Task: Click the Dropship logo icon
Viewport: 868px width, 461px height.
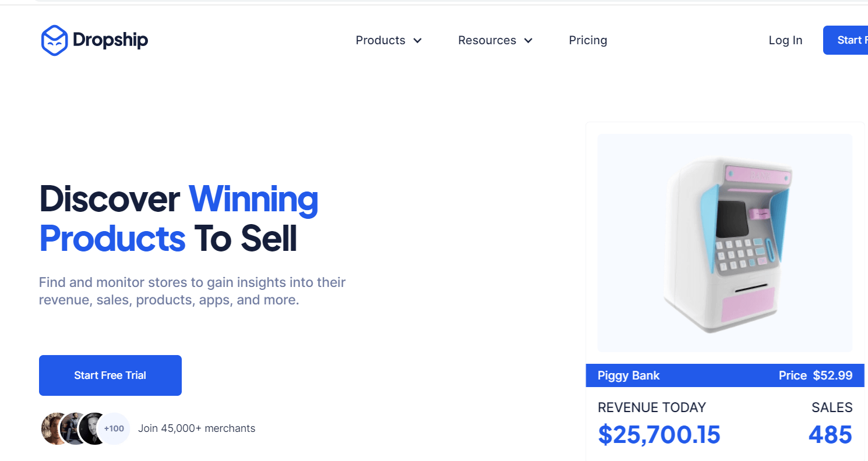Action: pyautogui.click(x=54, y=40)
